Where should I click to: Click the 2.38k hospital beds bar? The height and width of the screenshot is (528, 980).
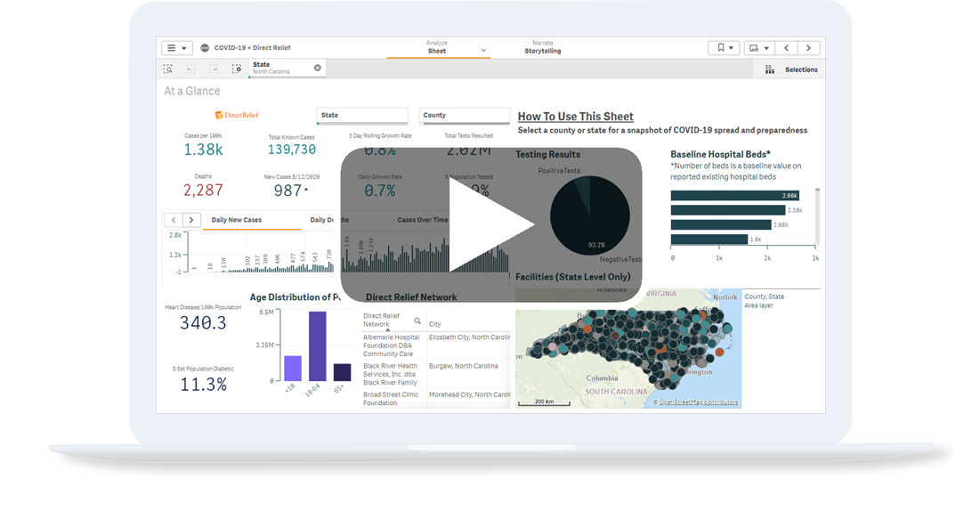tap(728, 210)
